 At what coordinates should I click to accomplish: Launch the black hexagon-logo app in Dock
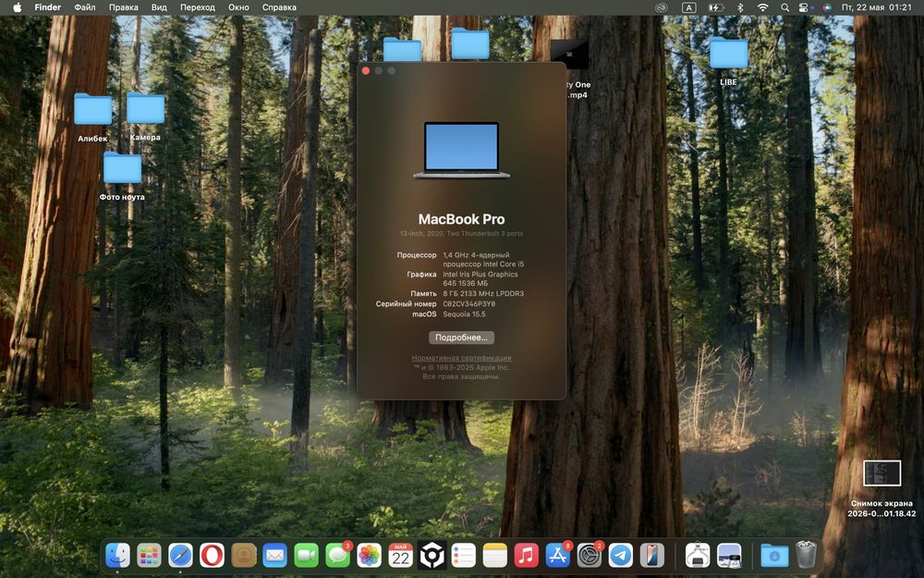pyautogui.click(x=432, y=555)
